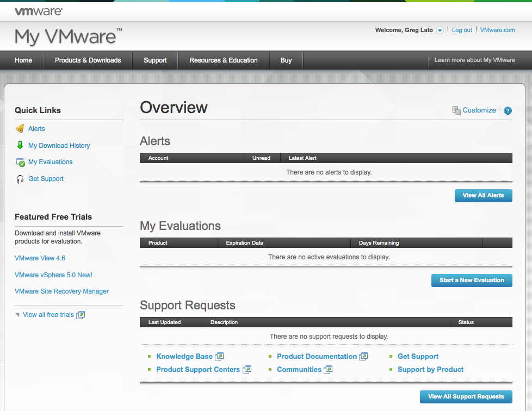Open the Alerts quick link

[x=36, y=129]
